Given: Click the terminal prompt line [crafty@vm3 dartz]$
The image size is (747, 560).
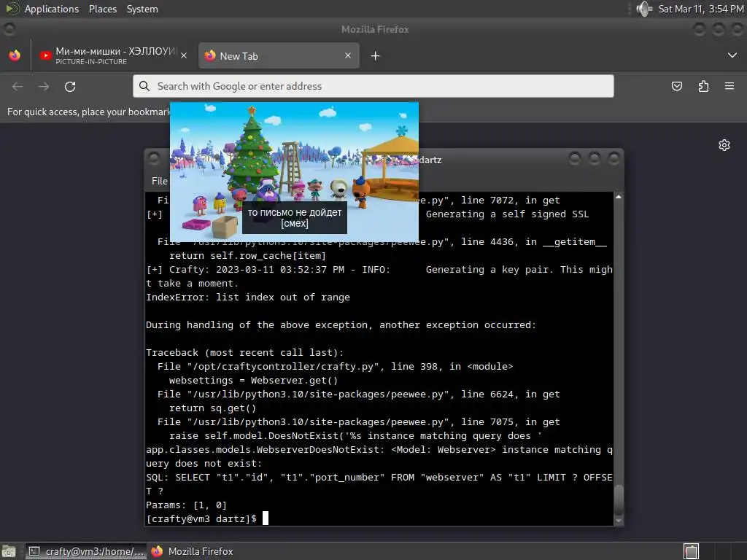Looking at the screenshot, I should [201, 518].
